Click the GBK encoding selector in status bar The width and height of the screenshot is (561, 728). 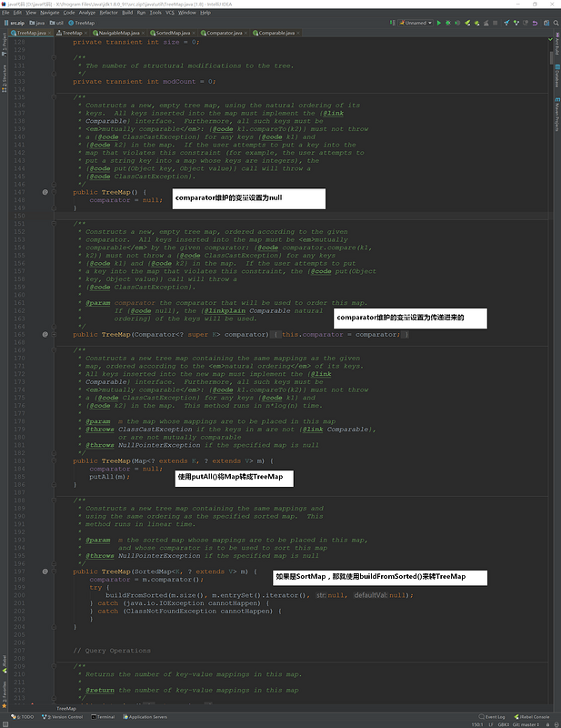pos(504,724)
